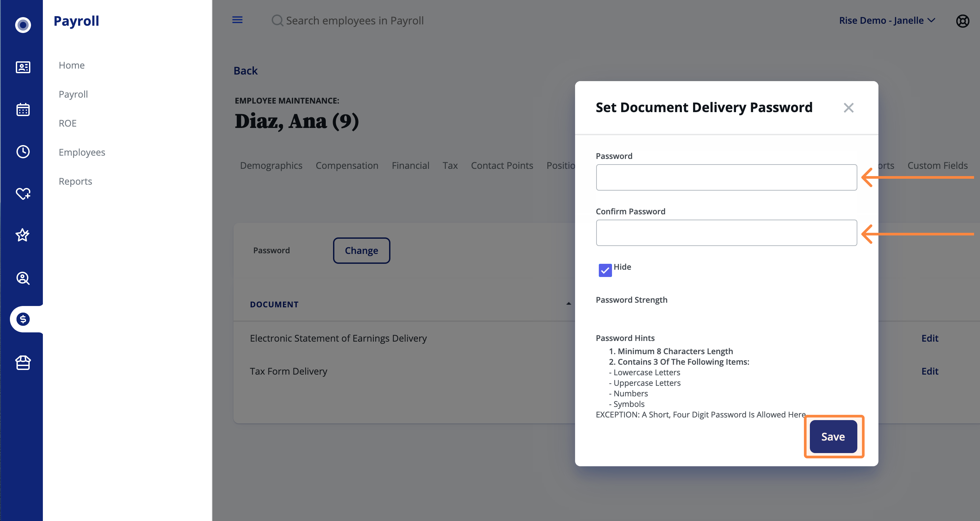980x521 pixels.
Task: Select the dollar payroll sidebar icon
Action: [23, 319]
